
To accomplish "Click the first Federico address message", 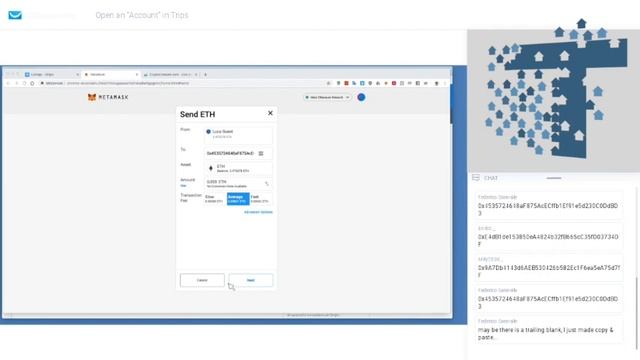I will [548, 205].
